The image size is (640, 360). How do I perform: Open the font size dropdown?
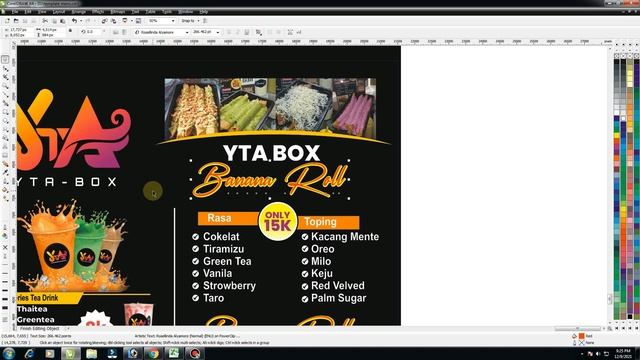(218, 32)
